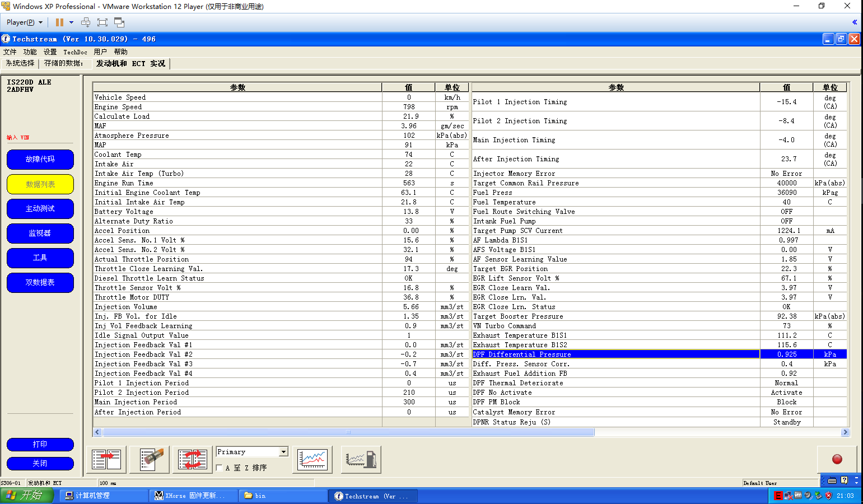
Task: Open the 用户 menu
Action: 100,52
